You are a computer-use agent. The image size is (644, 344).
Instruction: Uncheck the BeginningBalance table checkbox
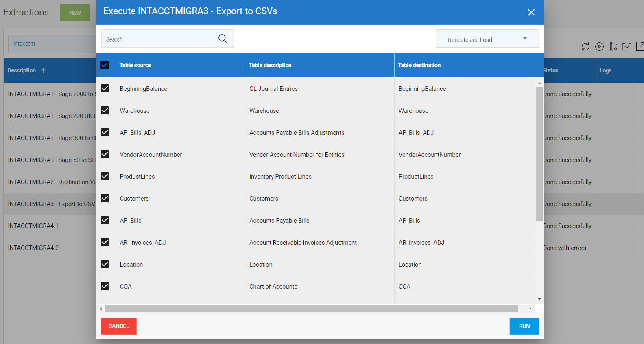[105, 89]
